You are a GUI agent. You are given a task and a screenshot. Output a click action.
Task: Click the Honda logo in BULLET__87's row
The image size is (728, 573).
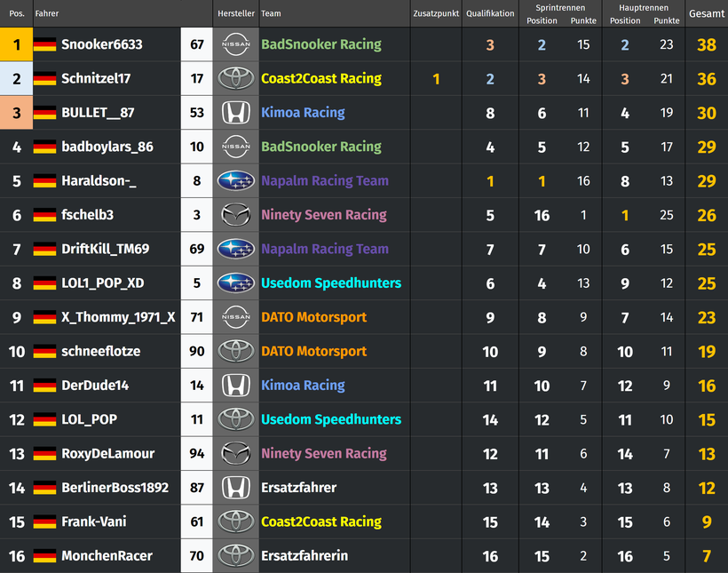tap(236, 113)
